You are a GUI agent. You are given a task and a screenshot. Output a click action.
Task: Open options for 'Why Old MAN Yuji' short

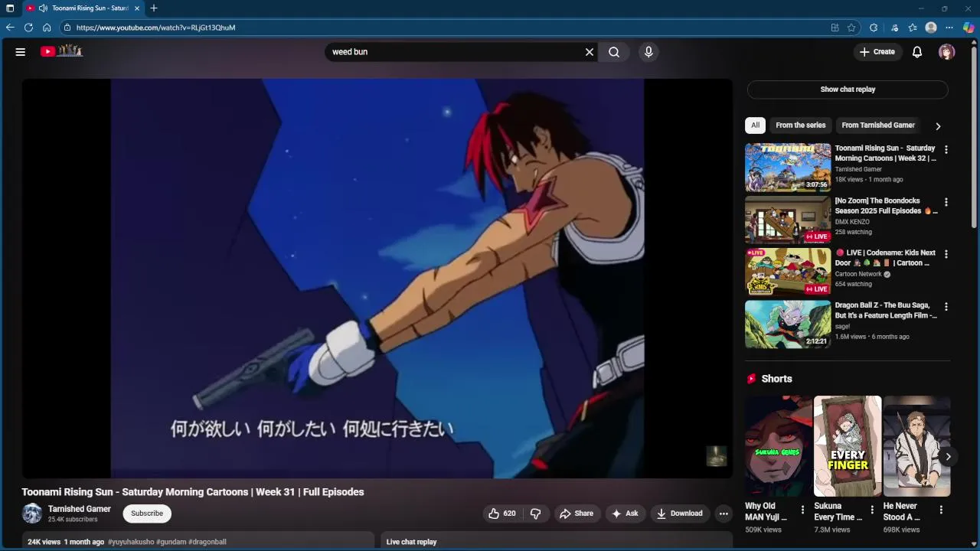coord(802,510)
